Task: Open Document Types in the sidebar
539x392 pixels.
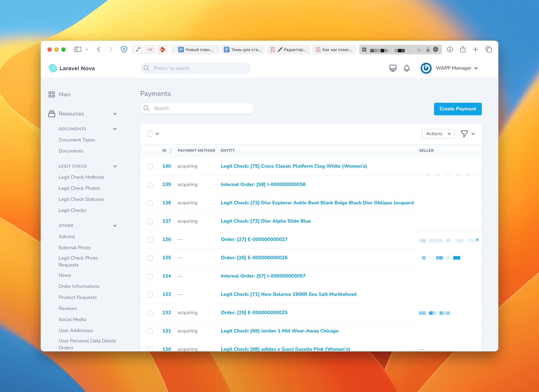Action: coord(77,140)
